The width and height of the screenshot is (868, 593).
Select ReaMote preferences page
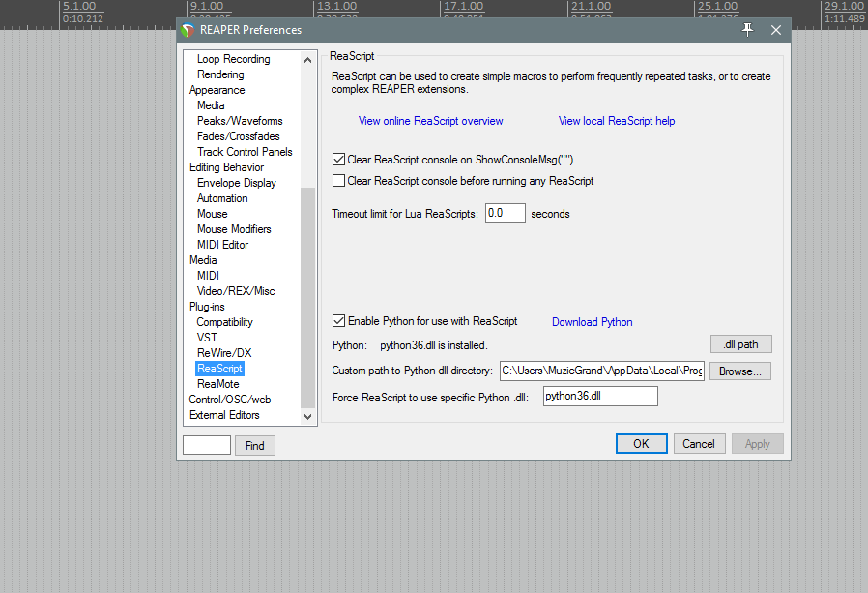coord(218,384)
